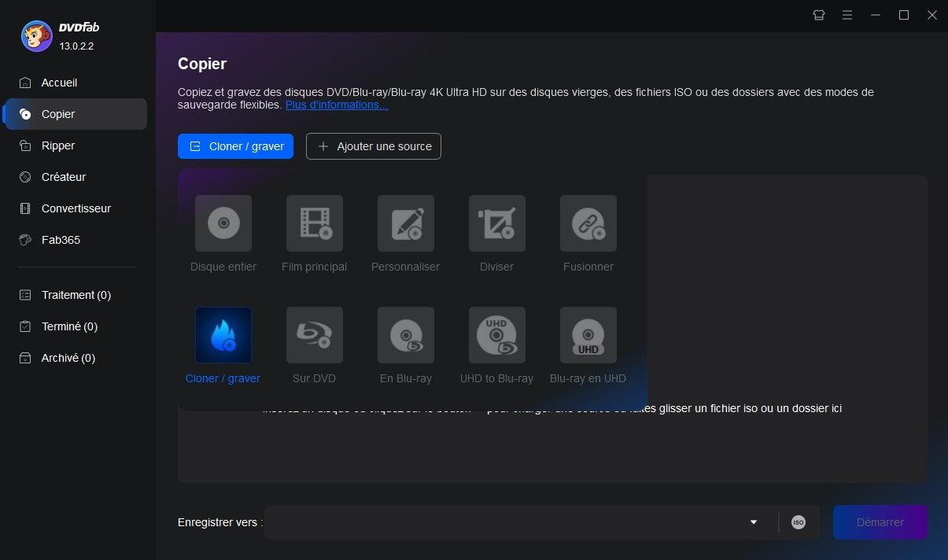Viewport: 948px width, 560px height.
Task: Click the DVDFab monkey logo
Action: [x=36, y=36]
